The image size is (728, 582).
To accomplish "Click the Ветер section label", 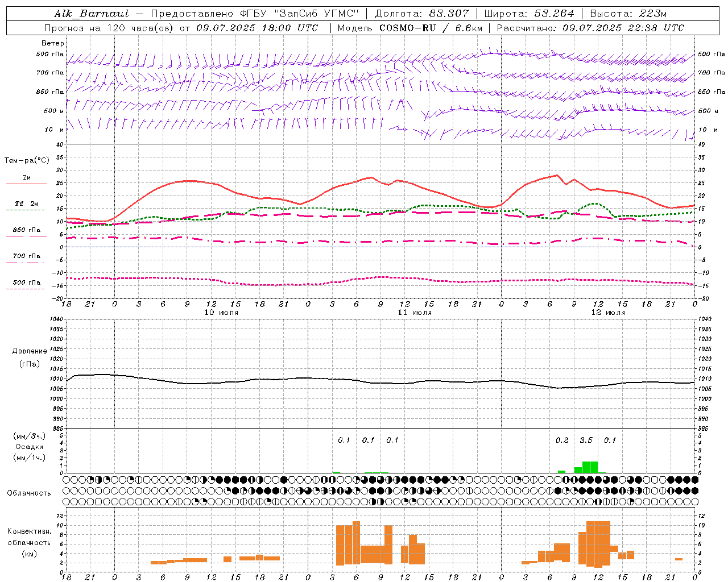I will 53,43.
